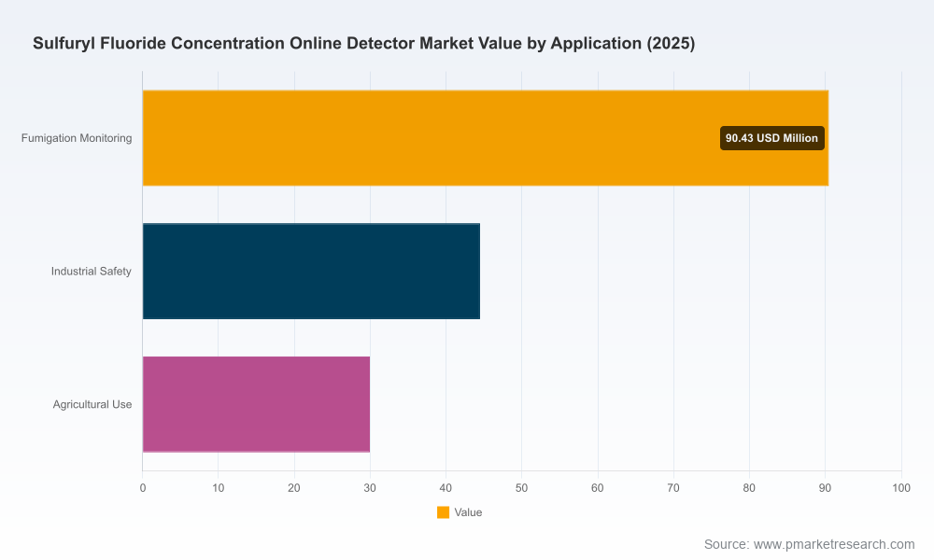Select the orange Fumigation Monitoring bar
The height and width of the screenshot is (560, 934).
click(486, 138)
